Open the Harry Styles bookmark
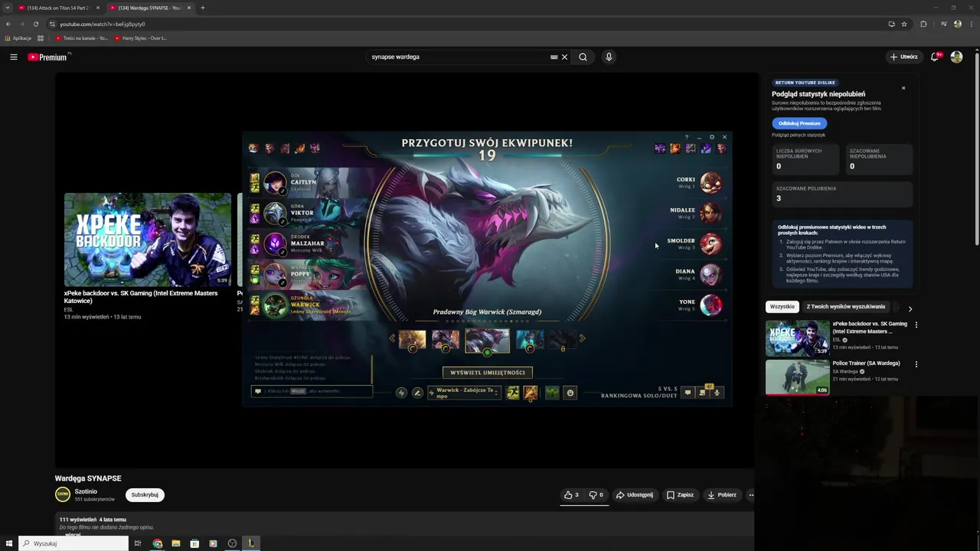 click(141, 38)
